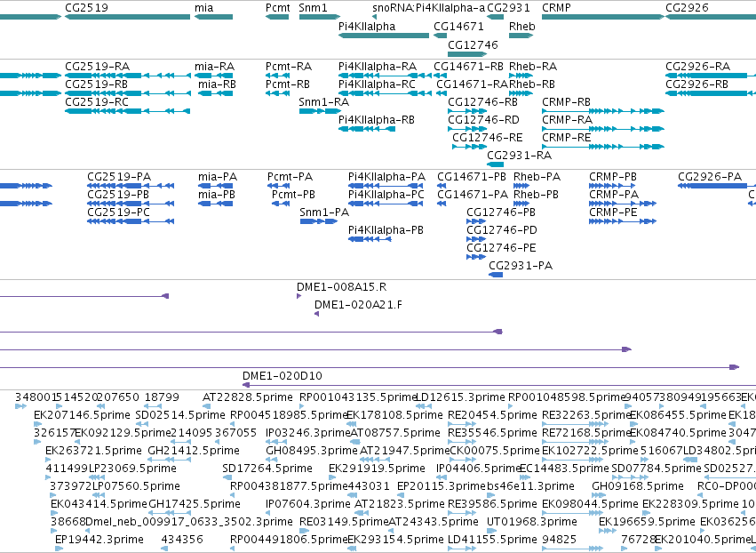Select the Dmel_neb_009917_0633_3502.3prime EST label
Screen dimensions: 756x553
click(x=189, y=522)
